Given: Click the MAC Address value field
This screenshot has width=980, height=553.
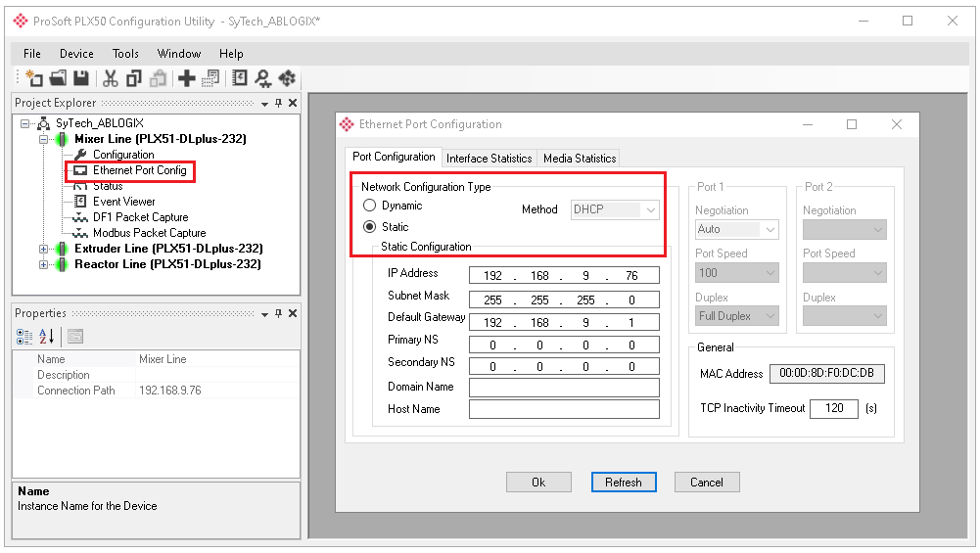Looking at the screenshot, I should (x=827, y=374).
